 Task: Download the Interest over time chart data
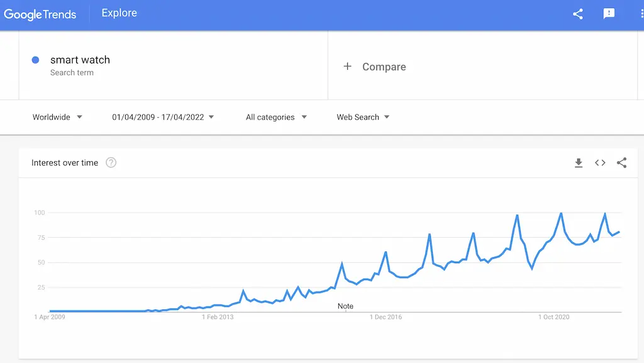click(x=579, y=163)
